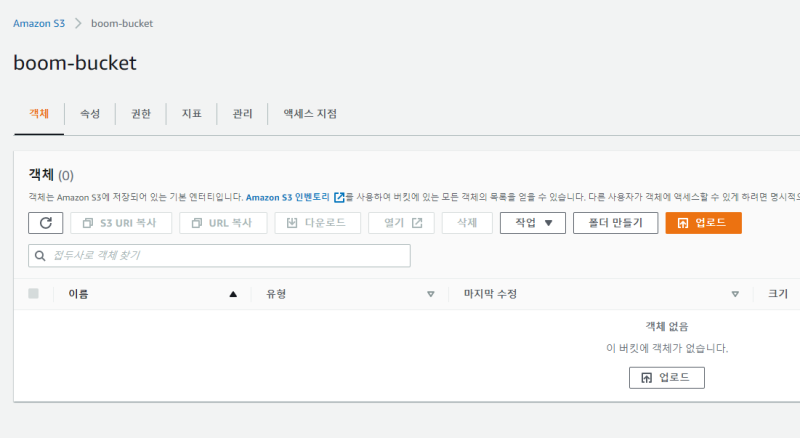Click the S3 URI 복사 copy button
This screenshot has height=438, width=800.
[121, 223]
